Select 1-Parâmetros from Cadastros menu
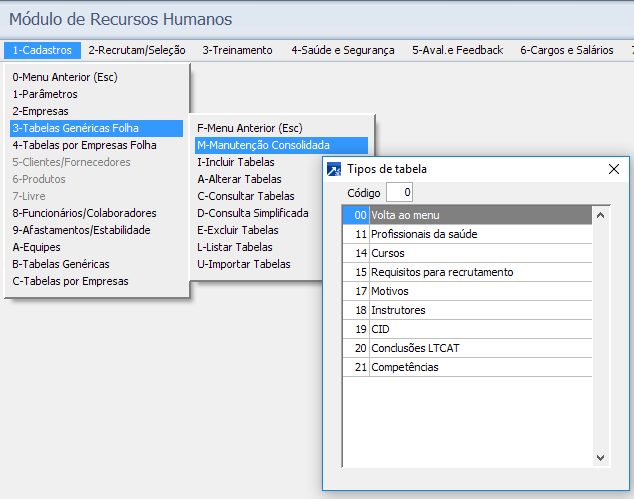 [45, 94]
